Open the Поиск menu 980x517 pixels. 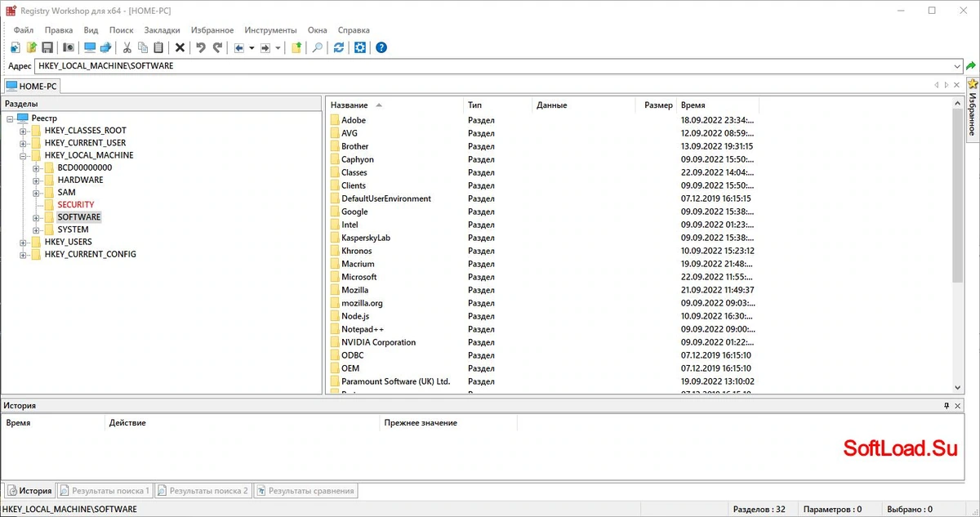click(121, 30)
